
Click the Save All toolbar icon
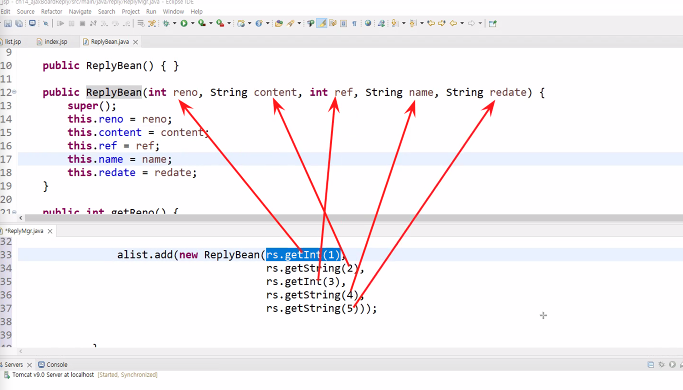pyautogui.click(x=19, y=24)
